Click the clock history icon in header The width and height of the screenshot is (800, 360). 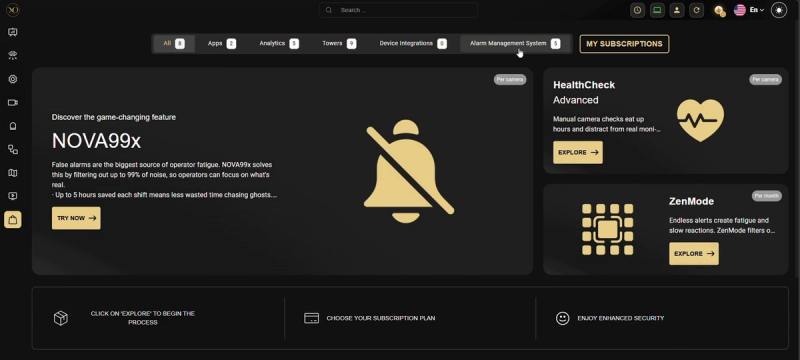click(x=637, y=10)
